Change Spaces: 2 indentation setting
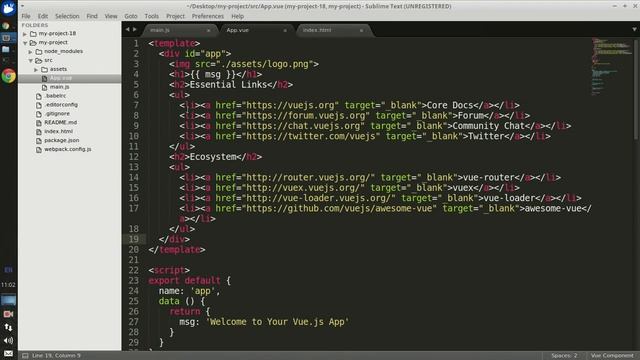Screen dimensions: 640x360 (x=564, y=356)
